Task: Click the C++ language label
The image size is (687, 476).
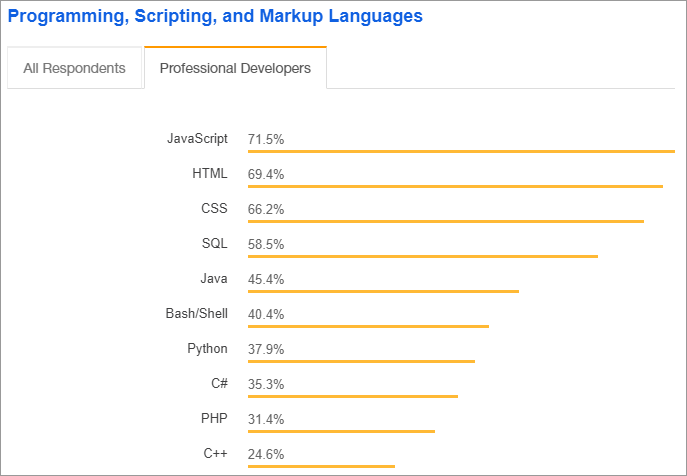Action: point(216,454)
